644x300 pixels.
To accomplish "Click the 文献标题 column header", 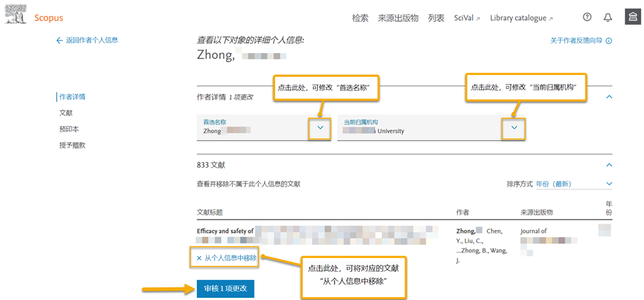I will 210,213.
